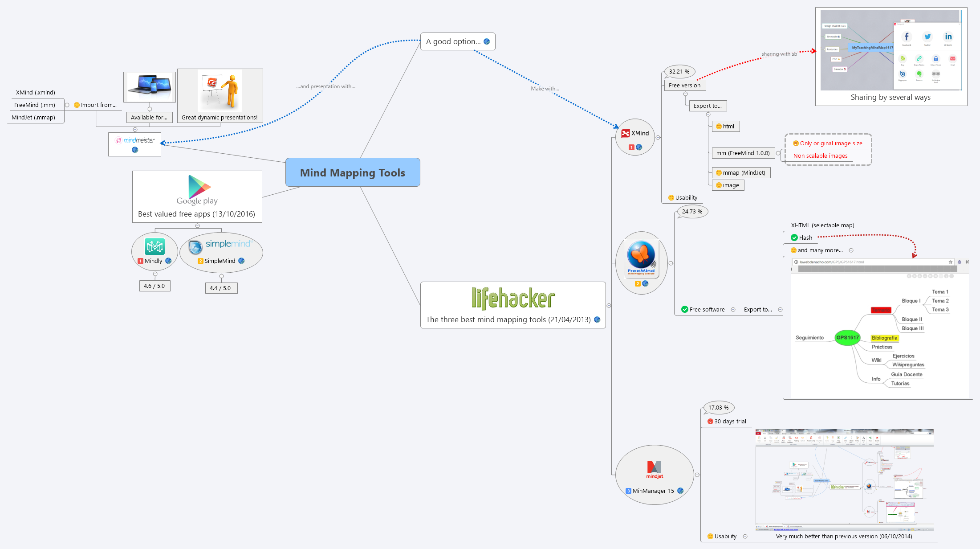Click the URL field showing lawebdenacho.com
Screen dimensions: 980x549
(833, 262)
